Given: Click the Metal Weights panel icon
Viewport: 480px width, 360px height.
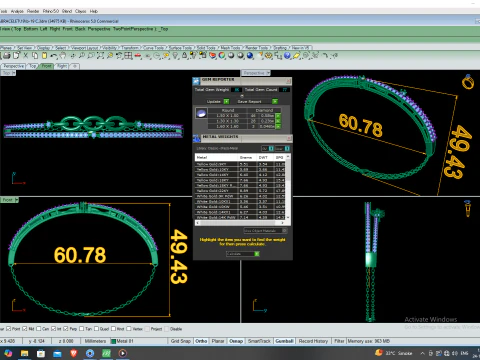Looking at the screenshot, I should tap(196, 138).
